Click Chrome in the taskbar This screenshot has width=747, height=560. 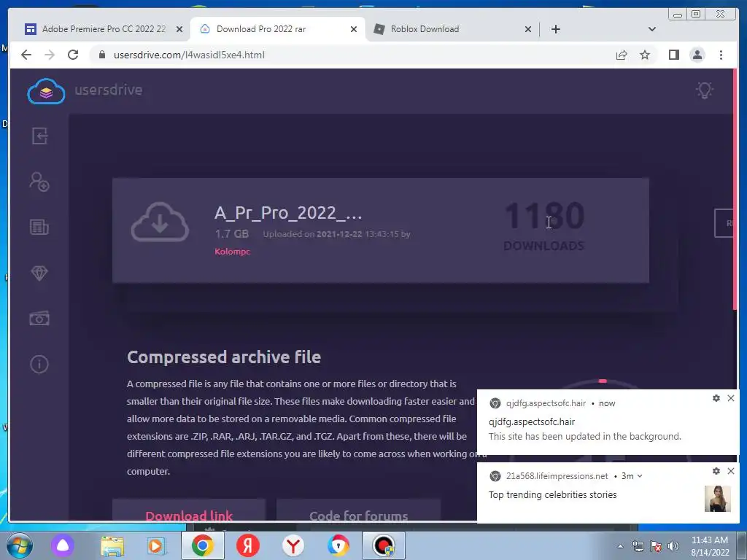pyautogui.click(x=203, y=545)
